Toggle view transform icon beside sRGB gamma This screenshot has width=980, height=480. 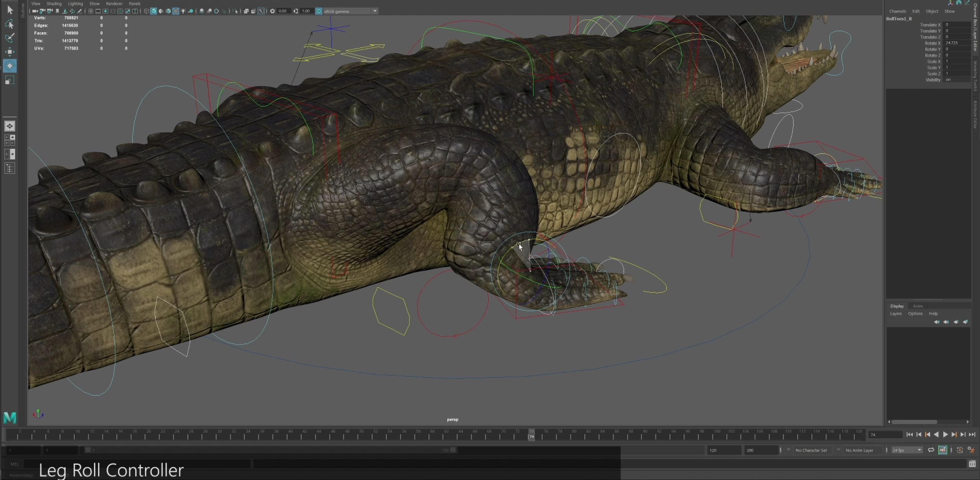pyautogui.click(x=319, y=11)
